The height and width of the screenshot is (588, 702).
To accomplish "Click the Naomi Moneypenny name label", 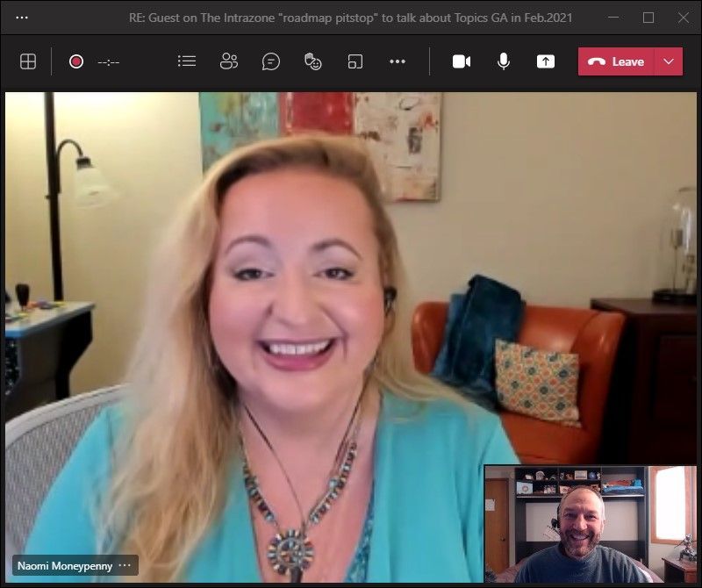I will [x=65, y=565].
